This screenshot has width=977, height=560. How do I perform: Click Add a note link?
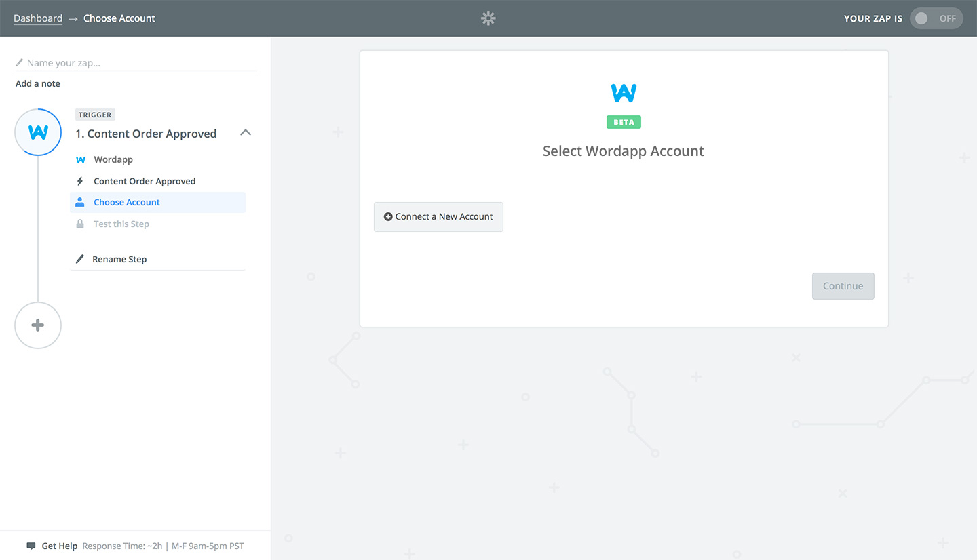tap(38, 84)
